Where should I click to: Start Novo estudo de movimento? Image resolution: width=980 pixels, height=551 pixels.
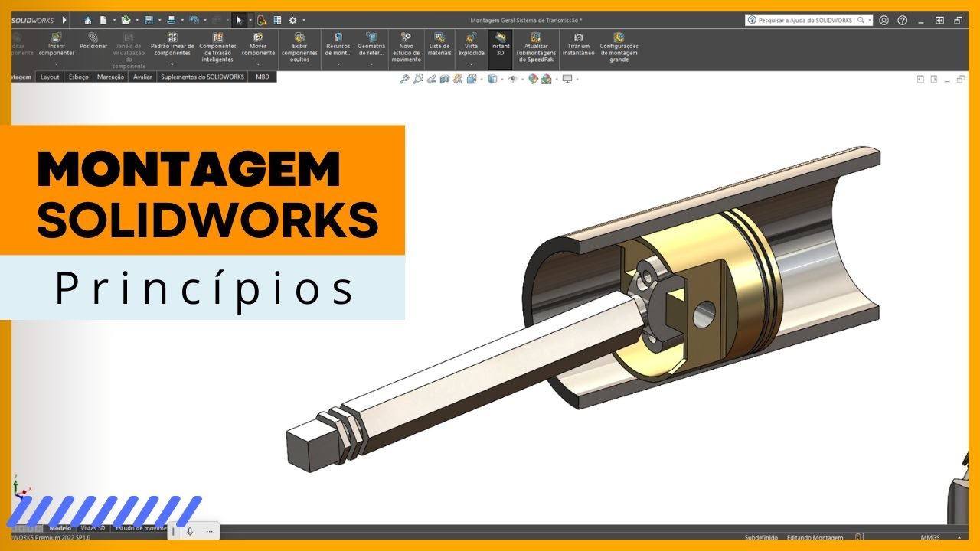coord(406,47)
